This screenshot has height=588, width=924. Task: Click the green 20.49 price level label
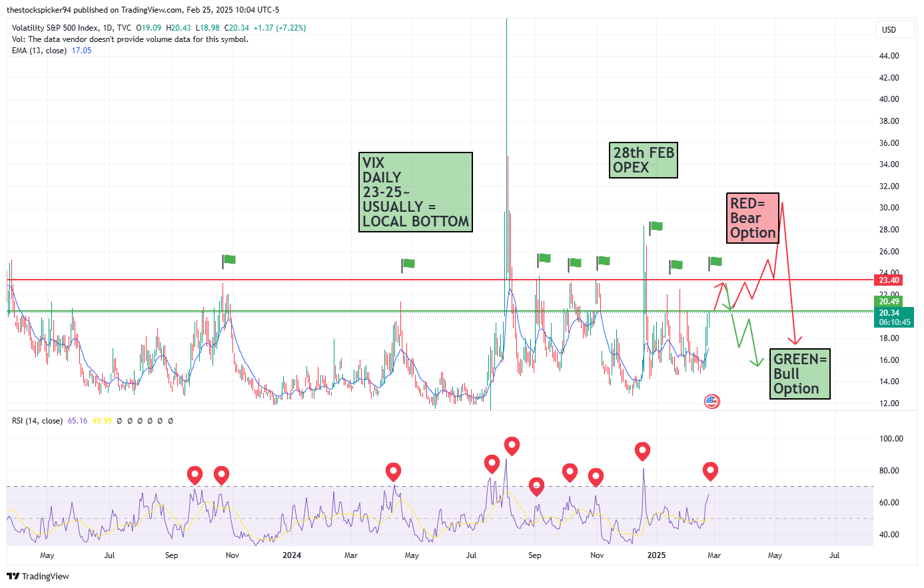pos(889,302)
